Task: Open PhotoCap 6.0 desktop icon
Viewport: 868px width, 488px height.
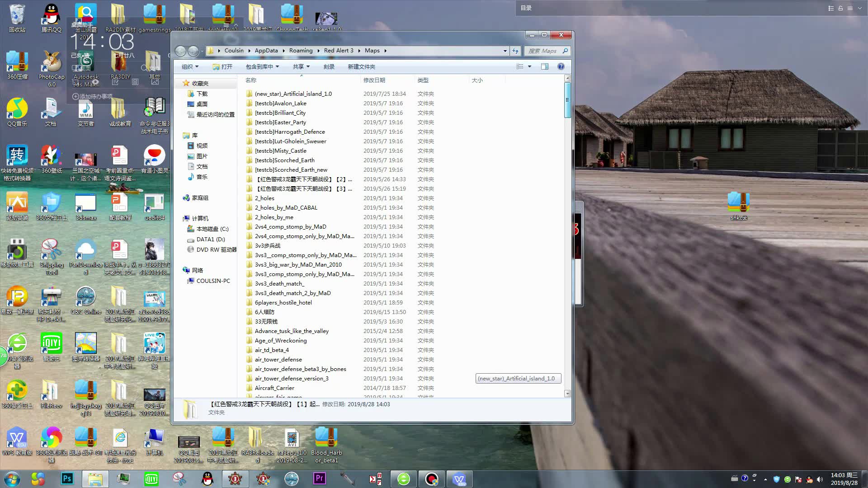Action: coord(52,68)
